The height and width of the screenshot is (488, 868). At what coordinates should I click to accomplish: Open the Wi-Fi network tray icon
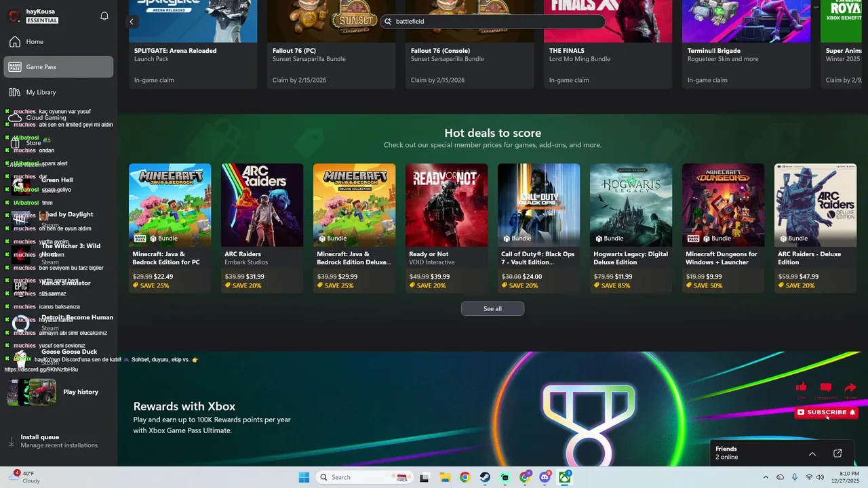coord(808,477)
